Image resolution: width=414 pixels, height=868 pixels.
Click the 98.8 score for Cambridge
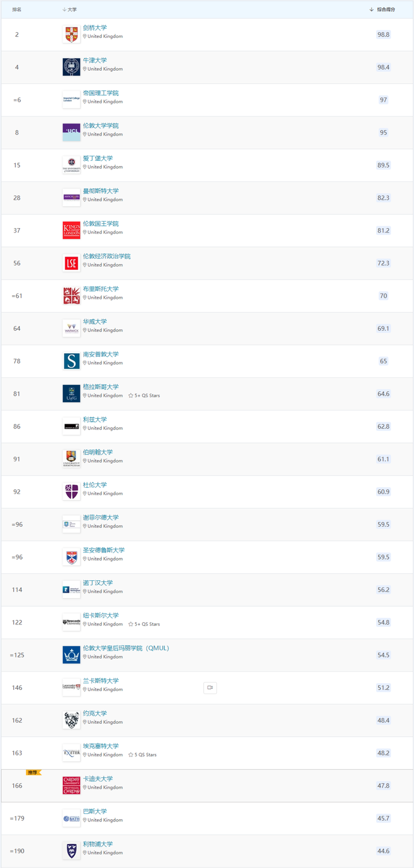coord(383,34)
